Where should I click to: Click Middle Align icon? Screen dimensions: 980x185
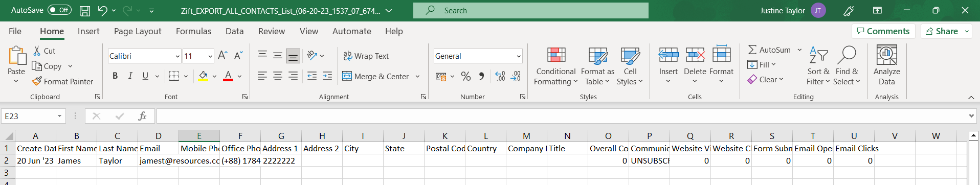278,56
